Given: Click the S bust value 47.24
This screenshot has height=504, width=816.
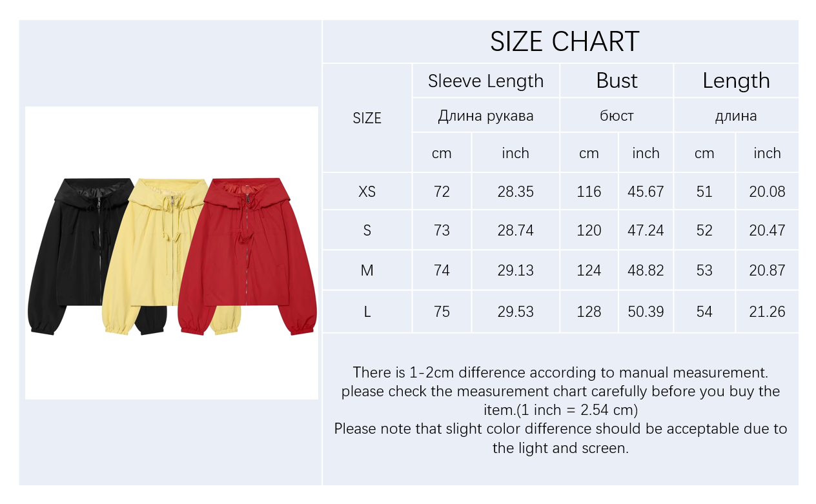Looking at the screenshot, I should 646,230.
